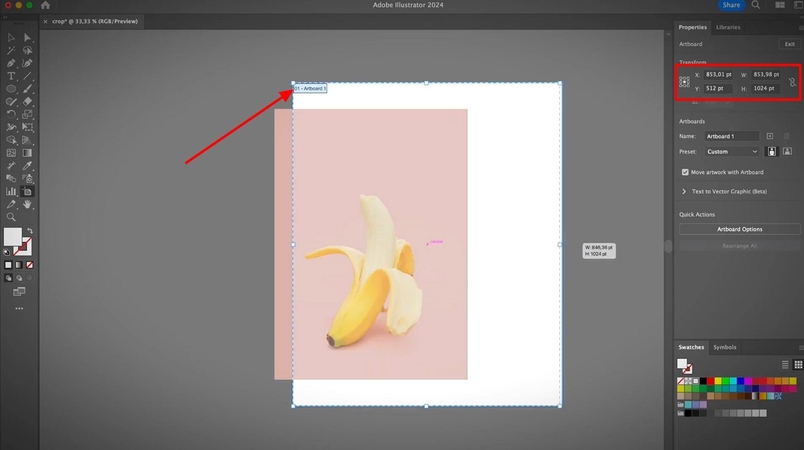
Task: Open Edit Toolbar three-dots button
Action: tap(19, 309)
